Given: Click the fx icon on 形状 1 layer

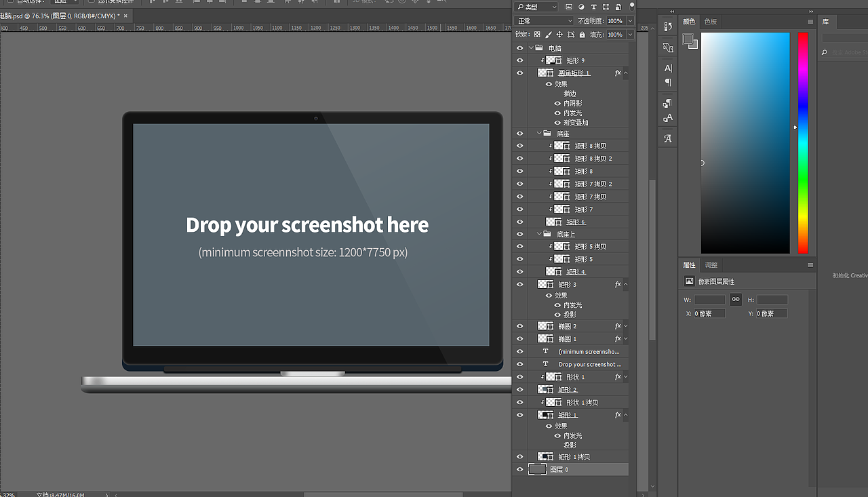Looking at the screenshot, I should (x=618, y=377).
